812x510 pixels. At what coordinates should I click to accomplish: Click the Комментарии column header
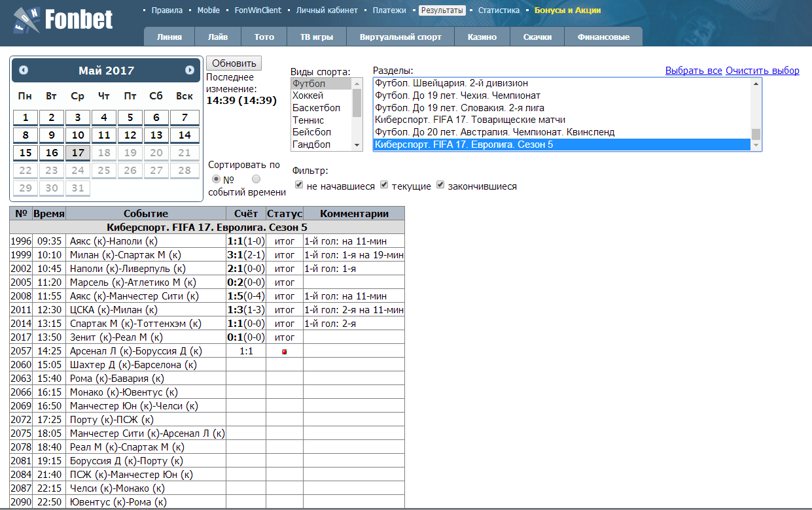[354, 214]
